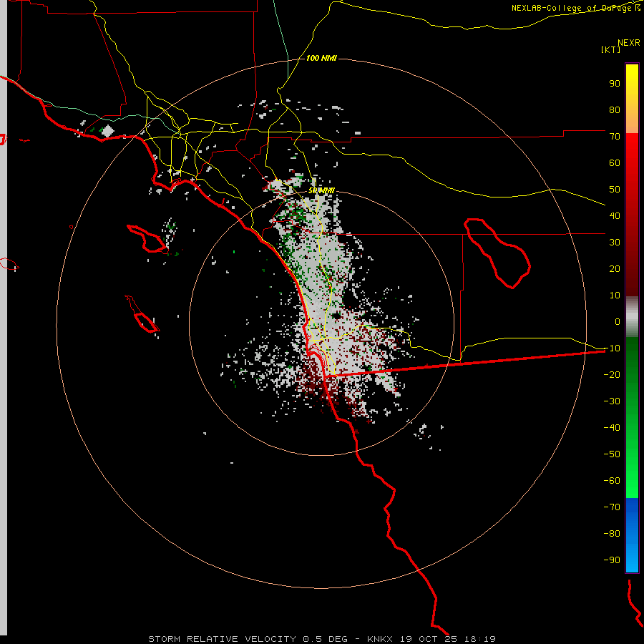Select the -10 value on velocity scale
644x644 pixels.
(612, 348)
